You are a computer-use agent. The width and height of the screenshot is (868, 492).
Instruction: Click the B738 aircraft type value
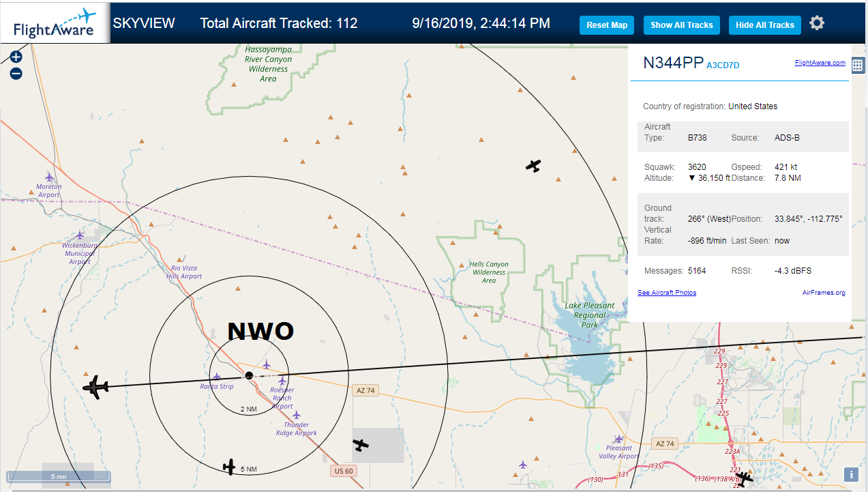click(x=698, y=138)
